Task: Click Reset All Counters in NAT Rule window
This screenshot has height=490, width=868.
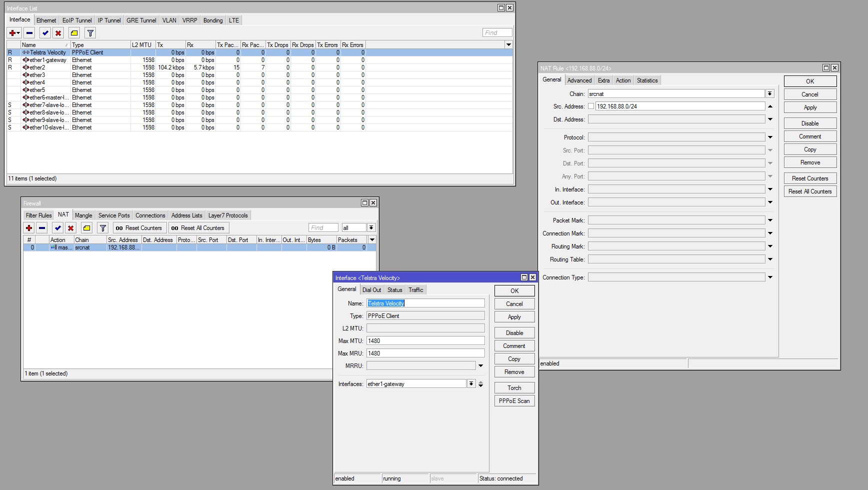Action: tap(810, 191)
